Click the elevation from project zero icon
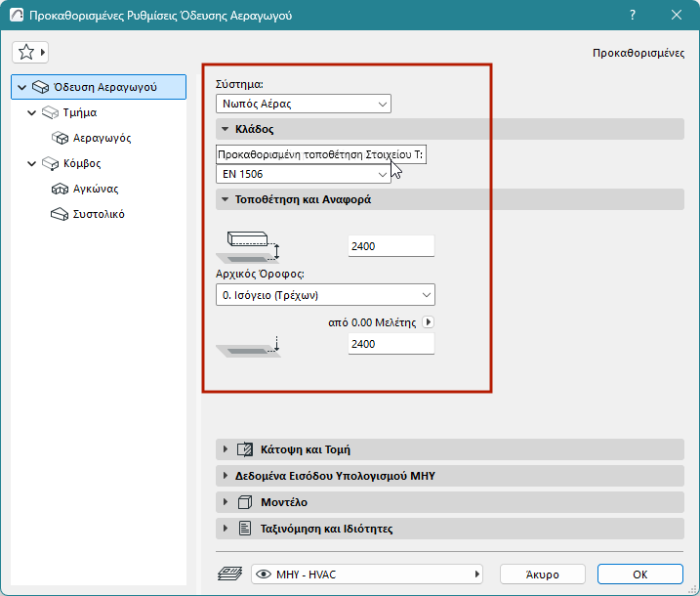The width and height of the screenshot is (700, 596). tap(249, 347)
